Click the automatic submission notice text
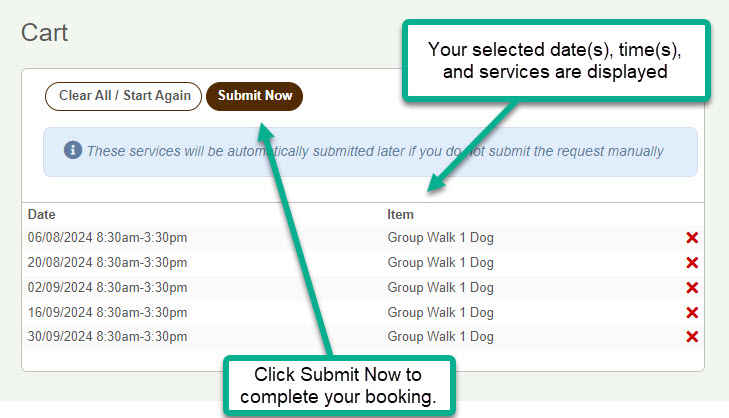The image size is (729, 418). coord(375,151)
